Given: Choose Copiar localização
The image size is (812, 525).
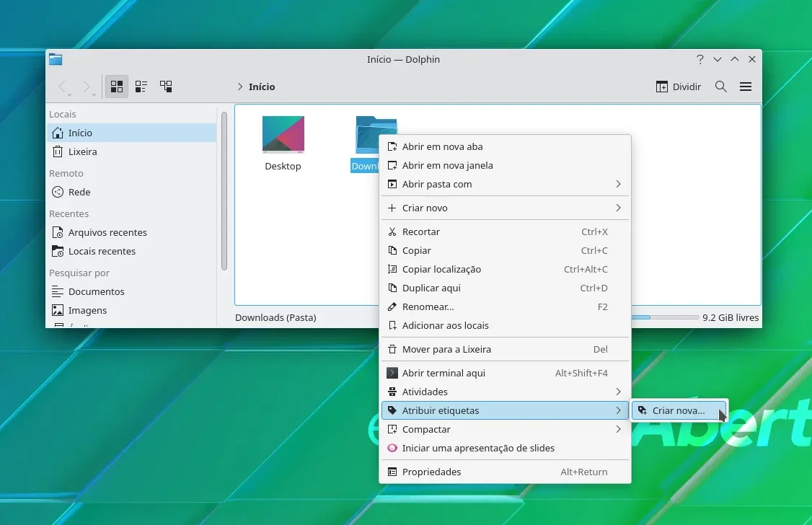Looking at the screenshot, I should 505,269.
